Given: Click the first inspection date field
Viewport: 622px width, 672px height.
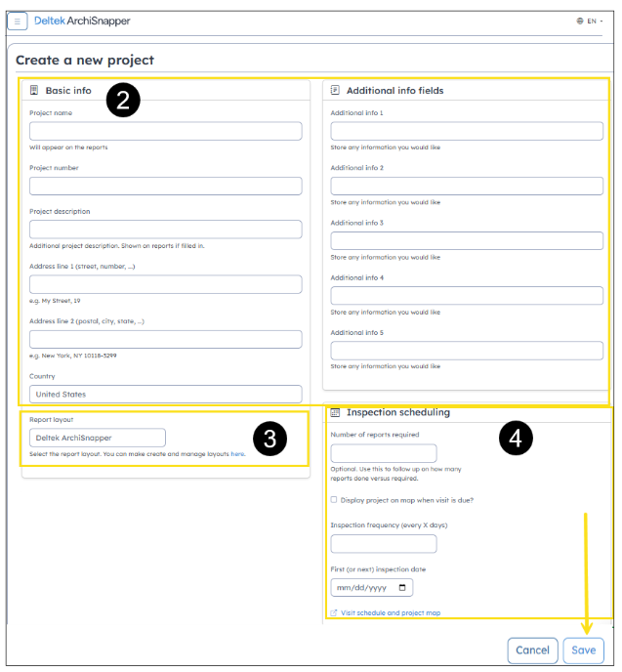Looking at the screenshot, I should coord(371,587).
